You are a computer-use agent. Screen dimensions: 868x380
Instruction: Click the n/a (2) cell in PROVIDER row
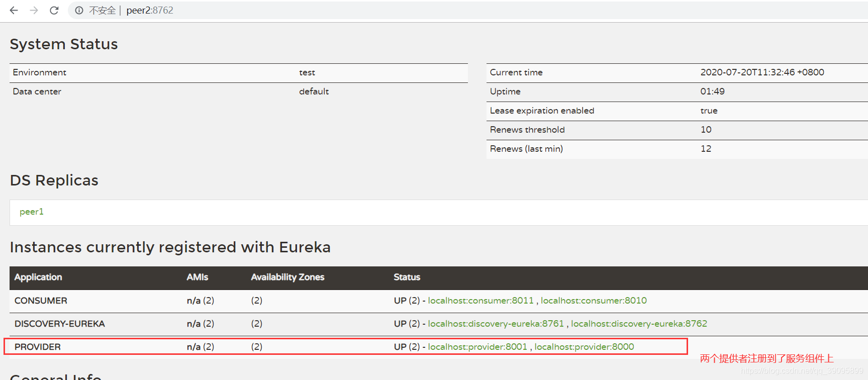coord(201,347)
